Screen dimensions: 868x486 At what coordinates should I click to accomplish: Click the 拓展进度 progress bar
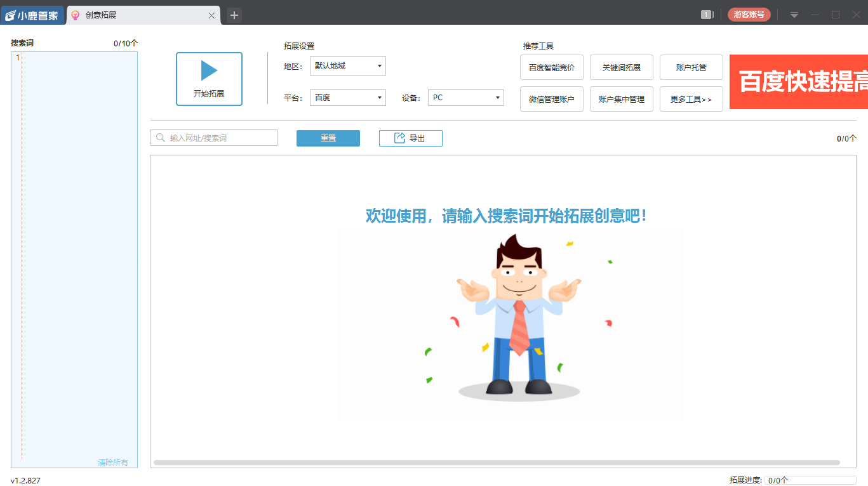coord(810,480)
